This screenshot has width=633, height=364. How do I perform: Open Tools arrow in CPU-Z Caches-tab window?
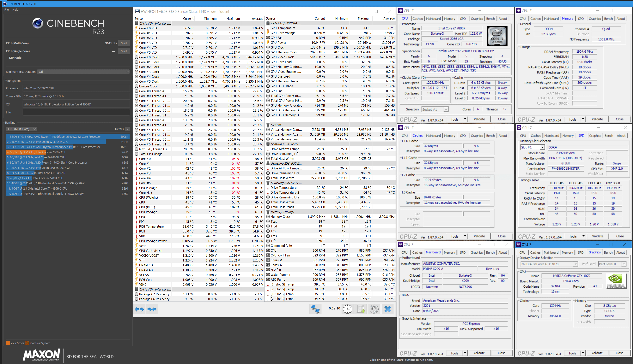465,236
